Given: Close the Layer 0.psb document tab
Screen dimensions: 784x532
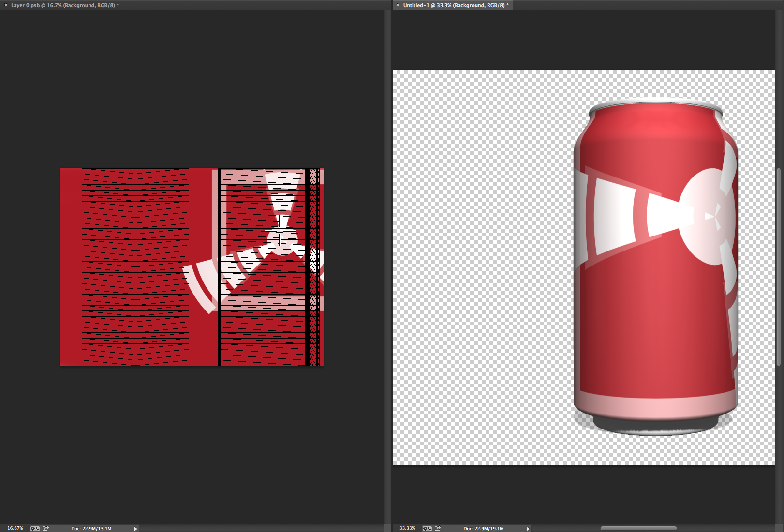Looking at the screenshot, I should 6,5.
